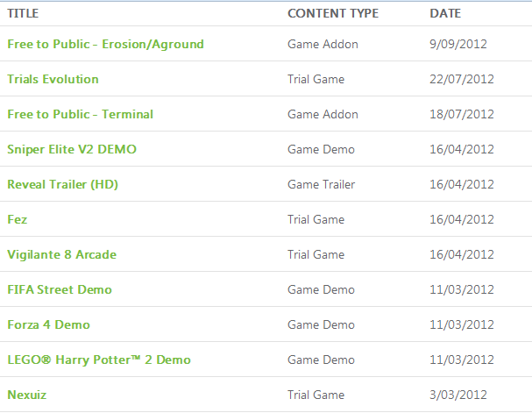This screenshot has width=532, height=413.
Task: Click the DATE column header
Action: point(445,13)
